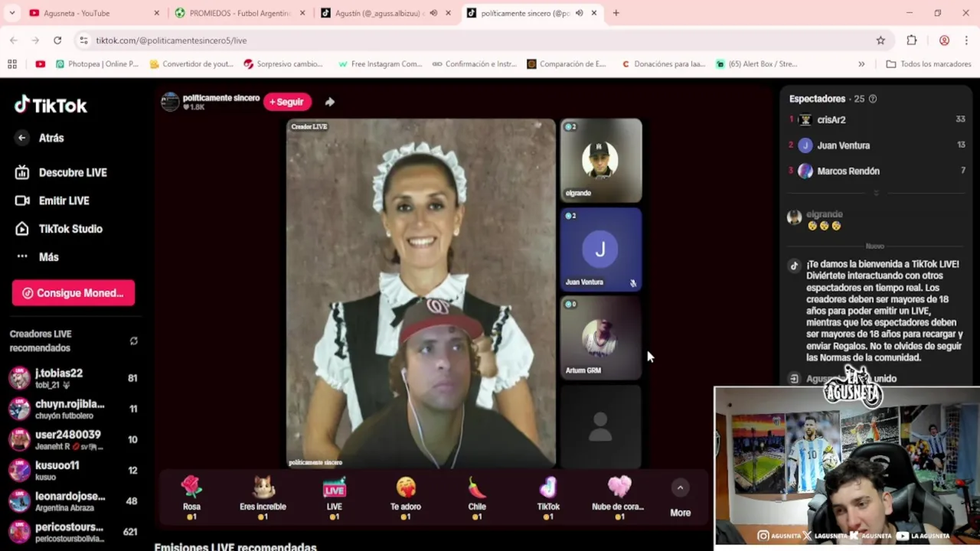Open Convertidor de youtube bookmark
The image size is (980, 551).
pos(191,64)
